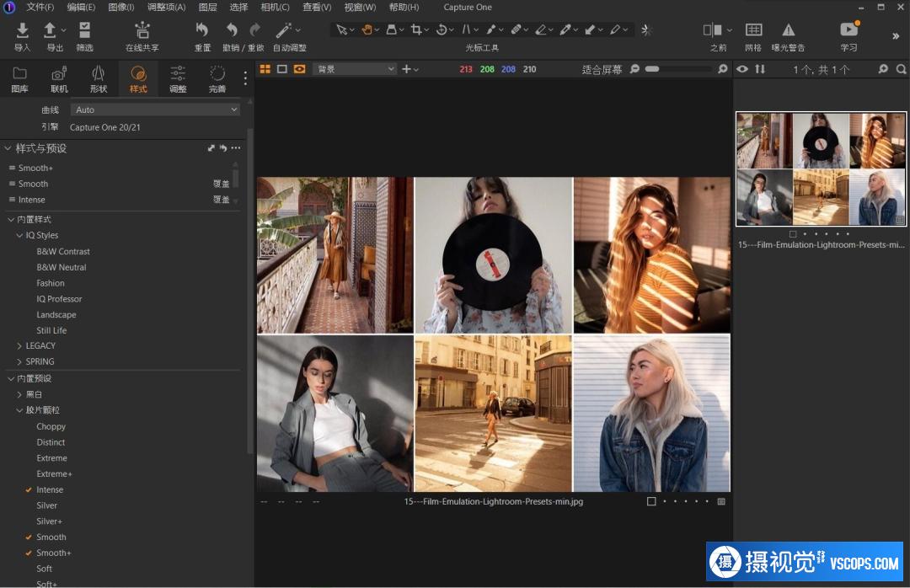Select the Erase mask tool
This screenshot has height=588, width=910.
[541, 29]
